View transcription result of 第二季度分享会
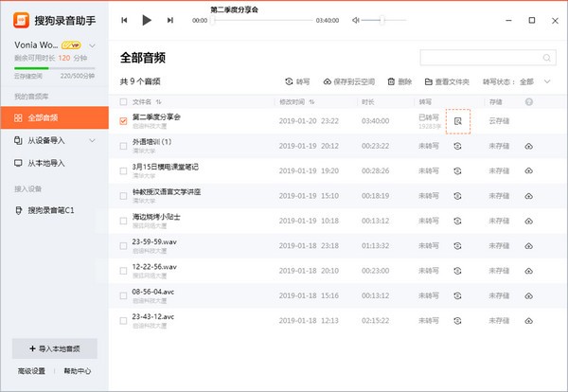The width and height of the screenshot is (568, 392). pyautogui.click(x=457, y=120)
